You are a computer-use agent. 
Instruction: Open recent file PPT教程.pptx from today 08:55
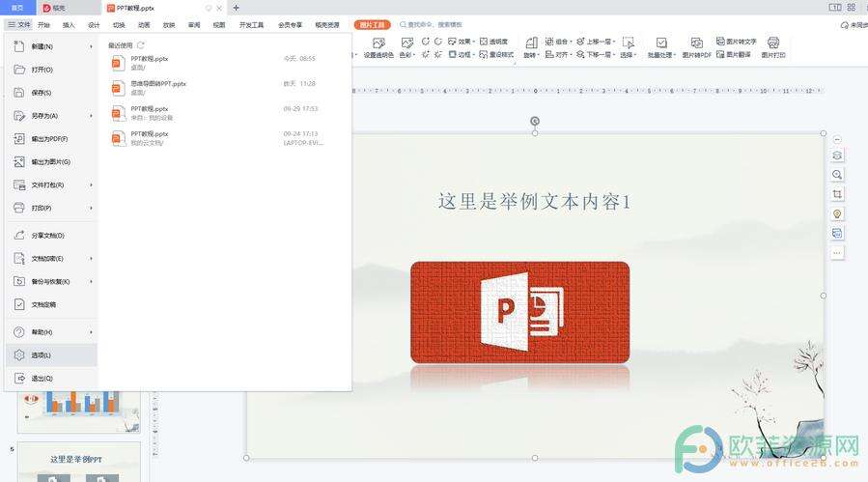(224, 63)
